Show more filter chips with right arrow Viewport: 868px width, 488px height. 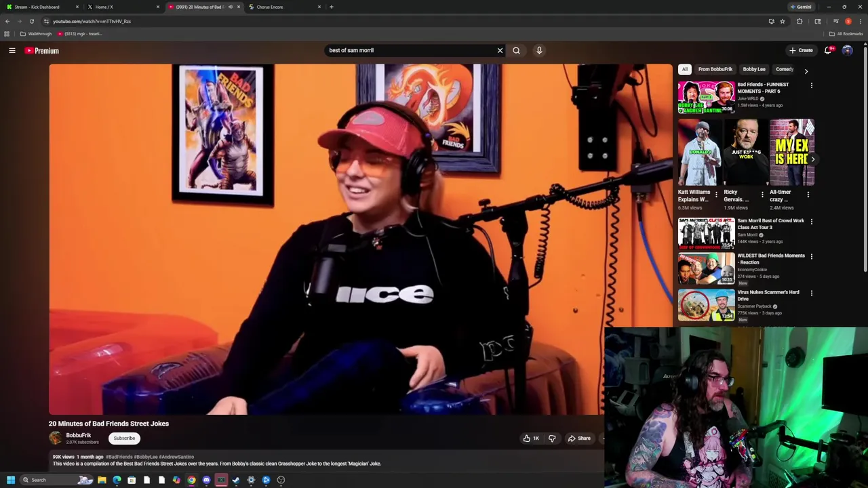point(806,70)
